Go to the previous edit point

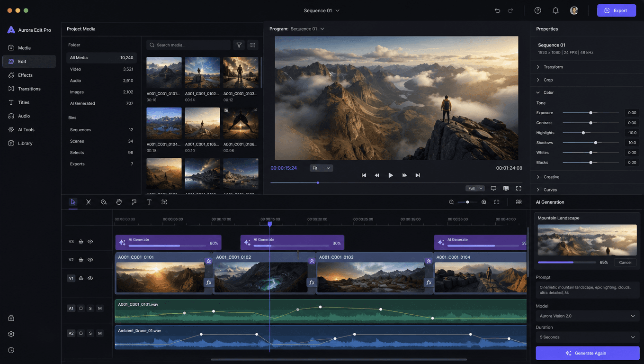pos(364,175)
